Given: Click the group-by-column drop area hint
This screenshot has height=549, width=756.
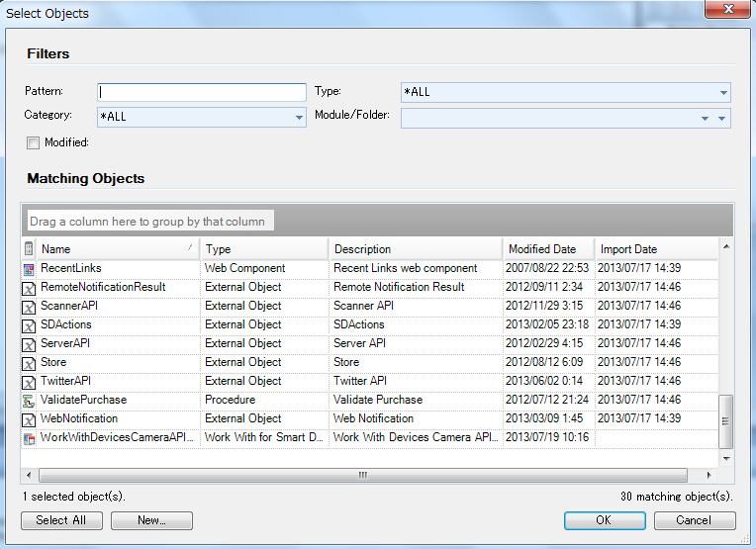Looking at the screenshot, I should point(150,222).
